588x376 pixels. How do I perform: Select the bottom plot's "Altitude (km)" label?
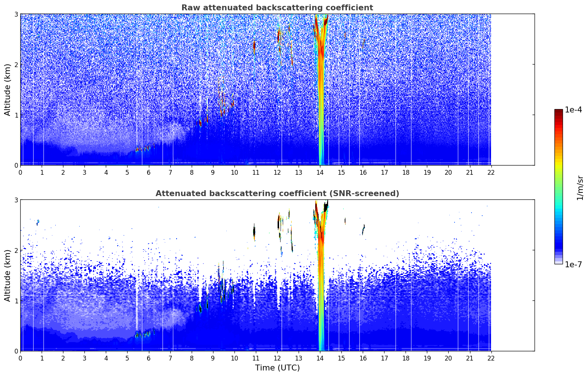click(x=7, y=275)
